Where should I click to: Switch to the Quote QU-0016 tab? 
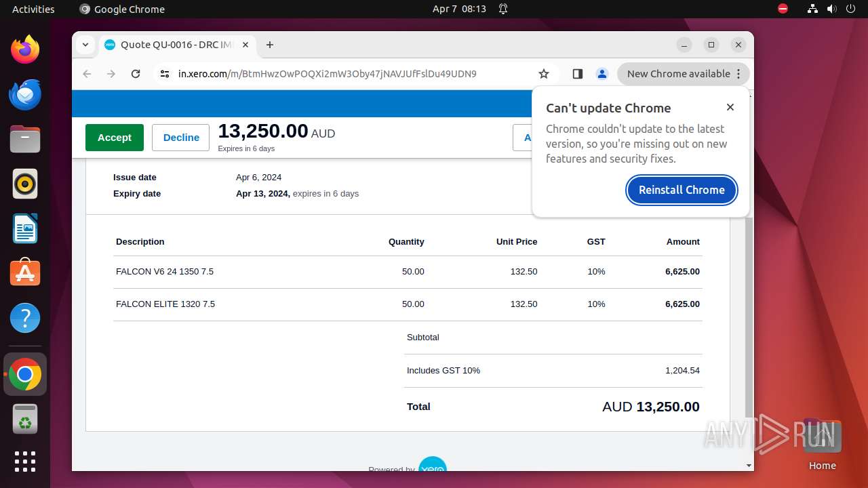(x=177, y=45)
